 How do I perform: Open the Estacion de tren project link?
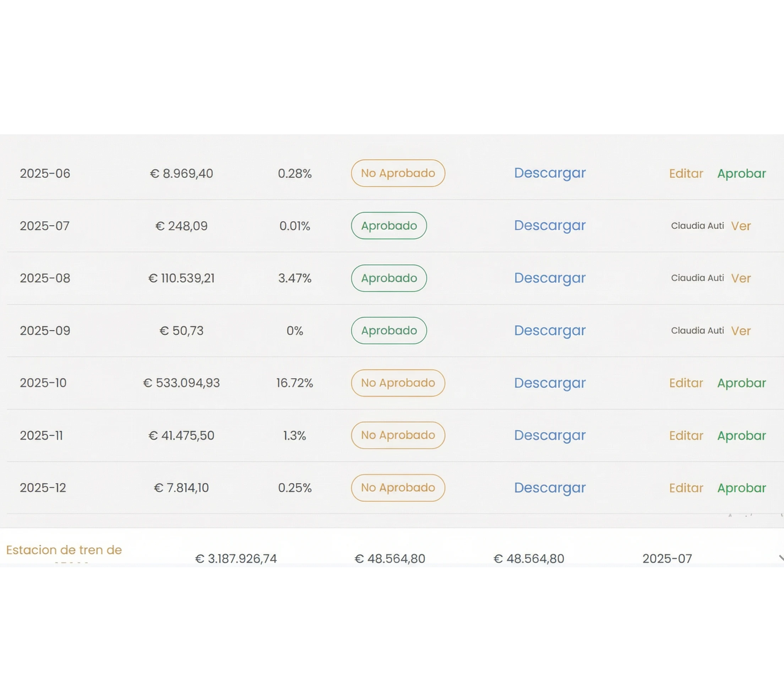64,550
